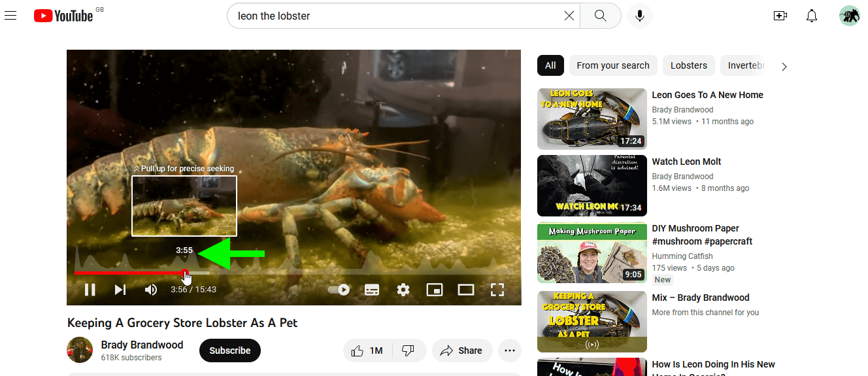Skip to next video

[x=120, y=289]
